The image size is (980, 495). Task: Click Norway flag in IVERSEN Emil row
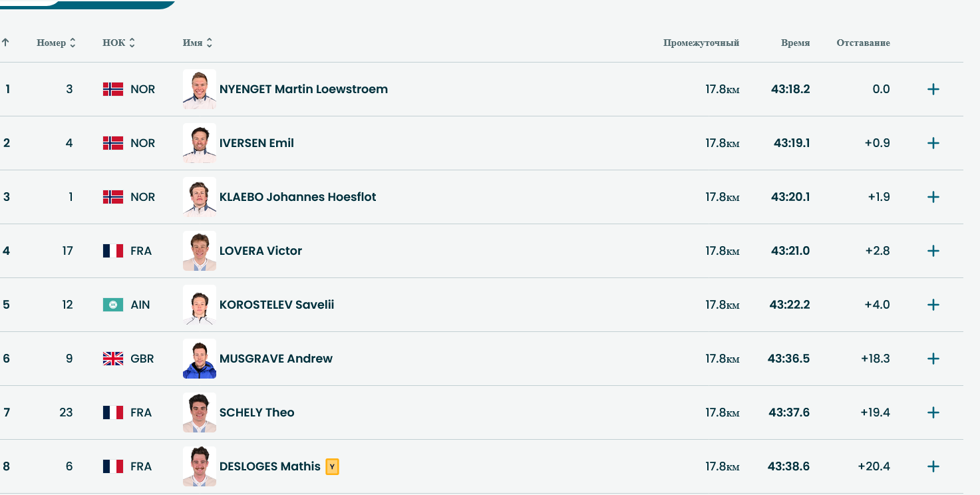pos(113,143)
